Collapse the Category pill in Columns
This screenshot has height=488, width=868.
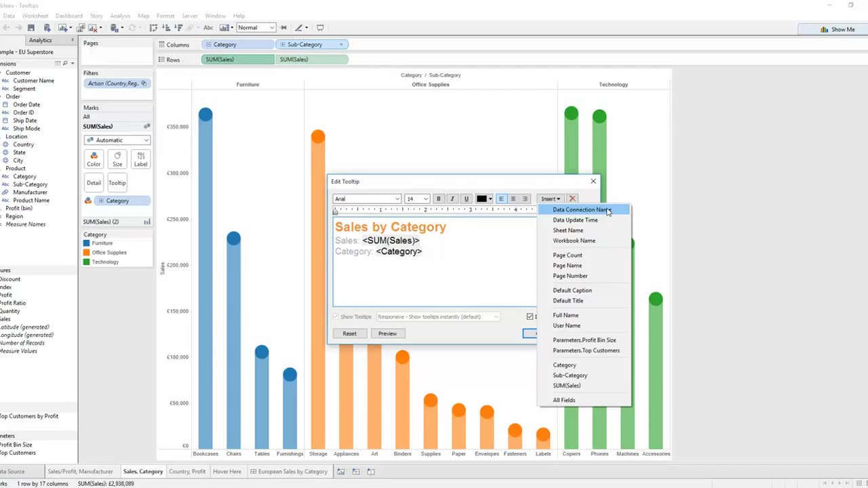coord(208,45)
